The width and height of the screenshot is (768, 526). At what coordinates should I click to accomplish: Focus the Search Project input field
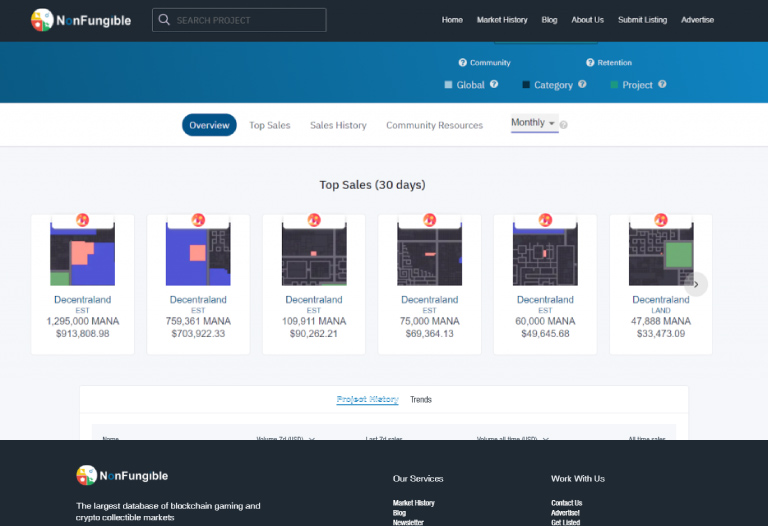coord(247,20)
